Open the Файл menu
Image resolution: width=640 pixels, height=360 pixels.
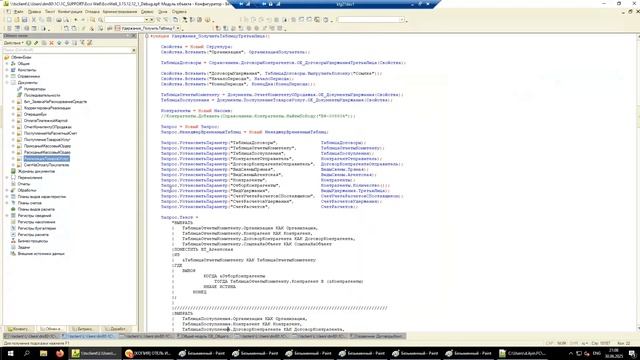tap(18, 12)
